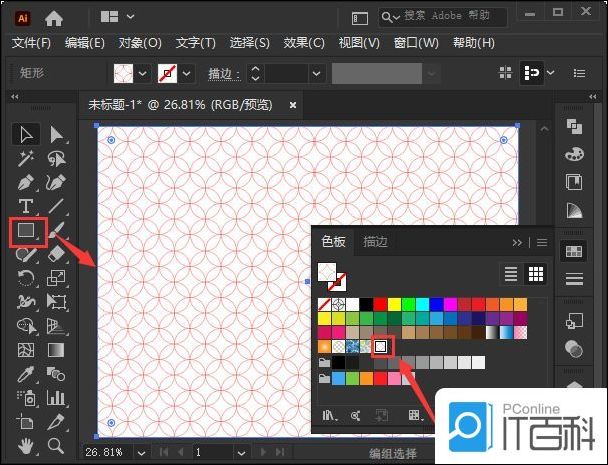608x465 pixels.
Task: Open the 编辑(E) menu
Action: [x=85, y=43]
